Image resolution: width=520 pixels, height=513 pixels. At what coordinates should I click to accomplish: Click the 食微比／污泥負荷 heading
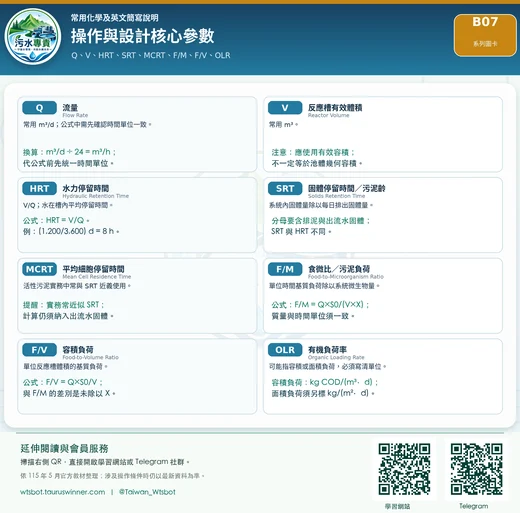pyautogui.click(x=339, y=269)
